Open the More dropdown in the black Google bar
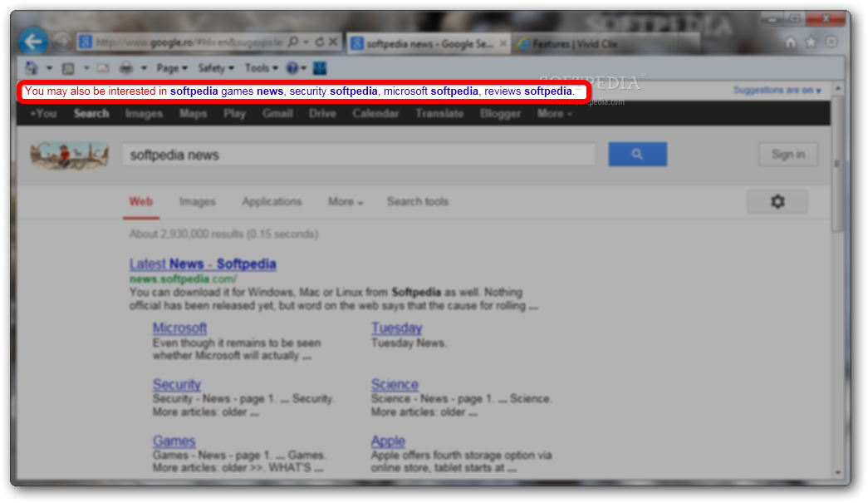Viewport: 868px width, 503px height. click(554, 114)
